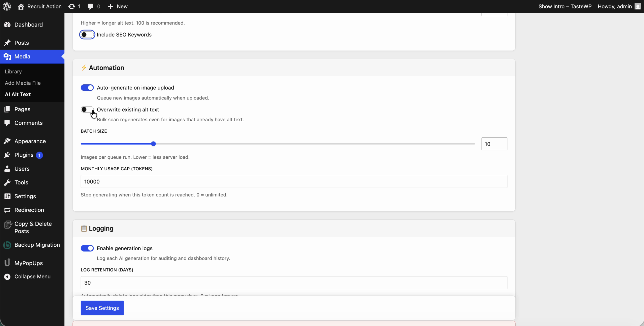
Task: Enable the Include SEO Keywords toggle
Action: pyautogui.click(x=87, y=34)
